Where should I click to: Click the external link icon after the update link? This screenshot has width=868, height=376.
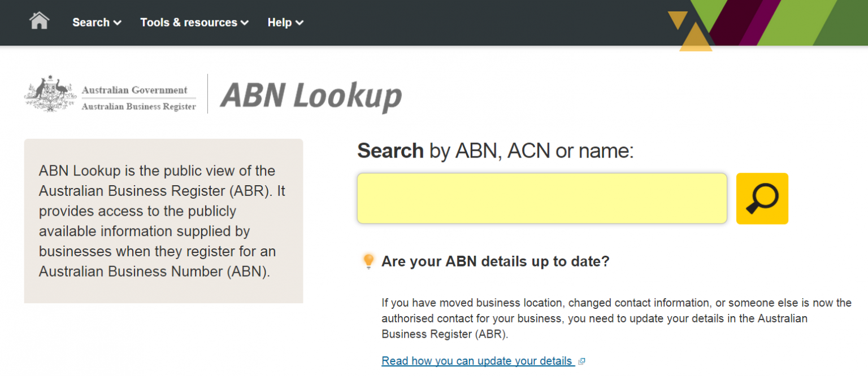[x=583, y=361]
